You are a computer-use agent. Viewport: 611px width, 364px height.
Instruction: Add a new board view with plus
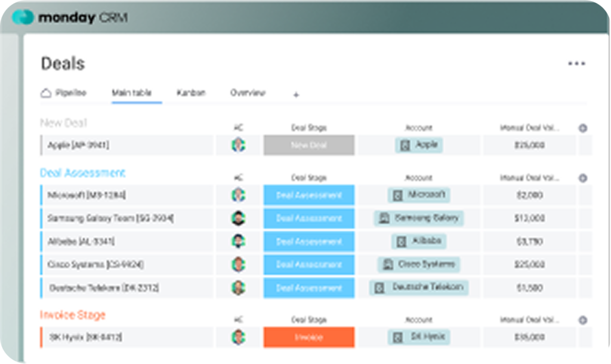click(296, 95)
